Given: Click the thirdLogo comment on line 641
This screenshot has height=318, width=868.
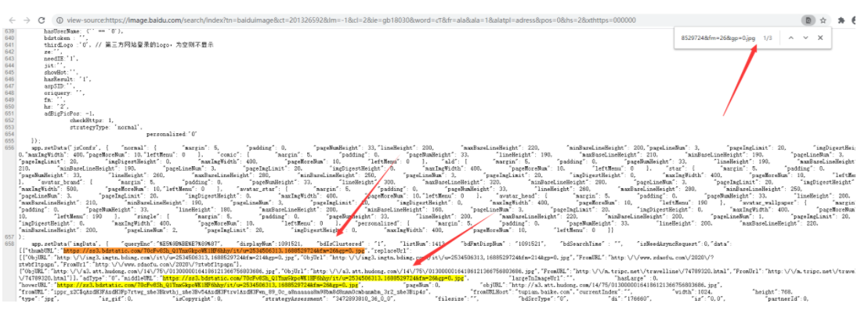Looking at the screenshot, I should click(x=165, y=45).
